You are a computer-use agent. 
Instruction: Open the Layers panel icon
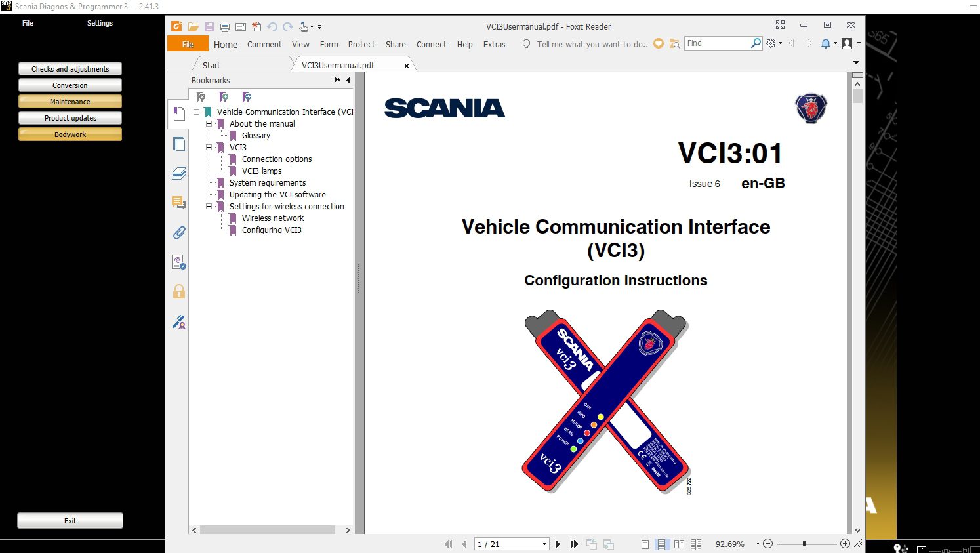[178, 173]
